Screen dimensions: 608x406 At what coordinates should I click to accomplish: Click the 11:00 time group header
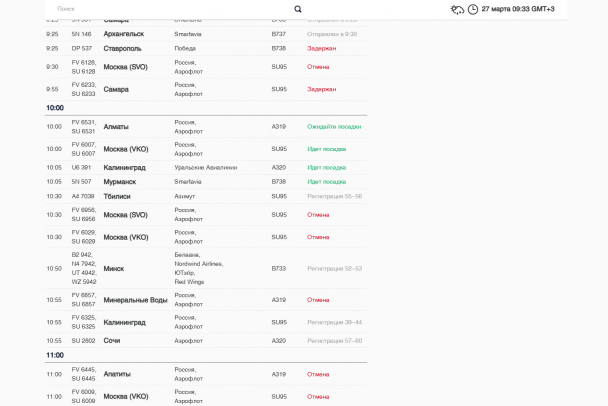click(55, 355)
